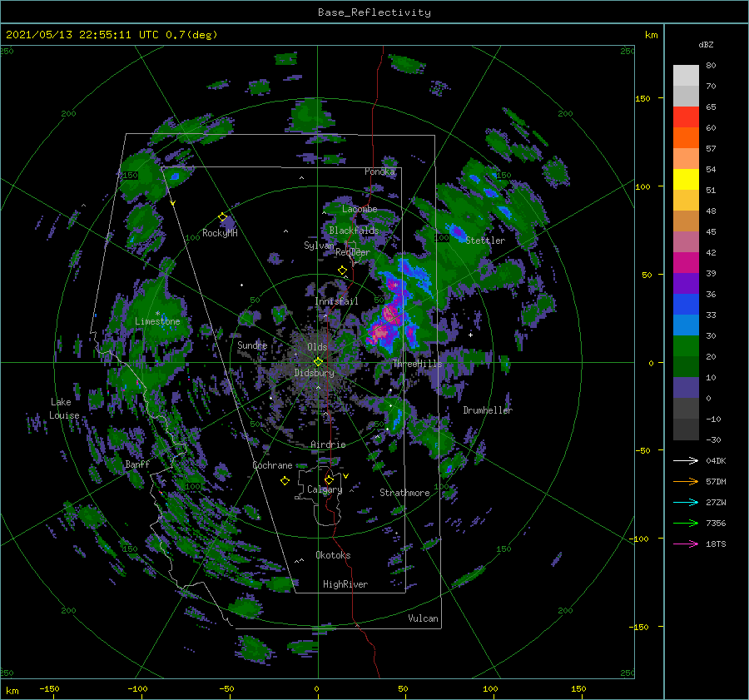This screenshot has height=700, width=749.
Task: Click the 04DK label in the legend
Action: pos(716,460)
